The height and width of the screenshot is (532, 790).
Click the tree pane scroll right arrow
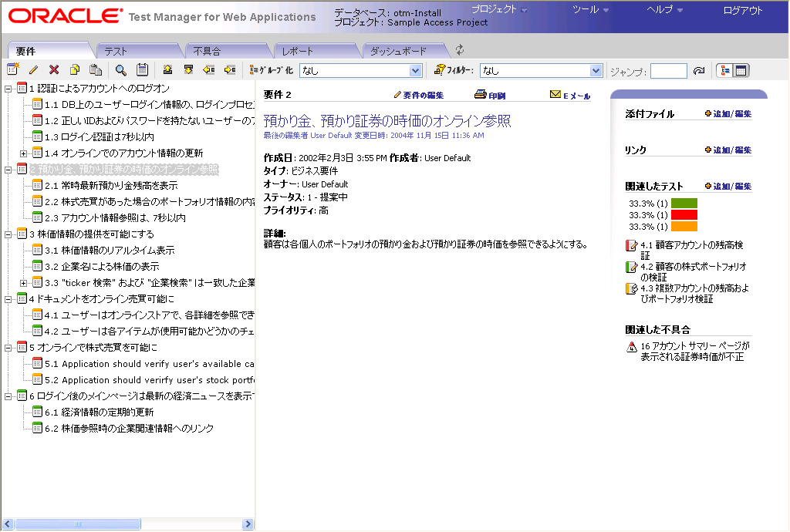click(248, 524)
